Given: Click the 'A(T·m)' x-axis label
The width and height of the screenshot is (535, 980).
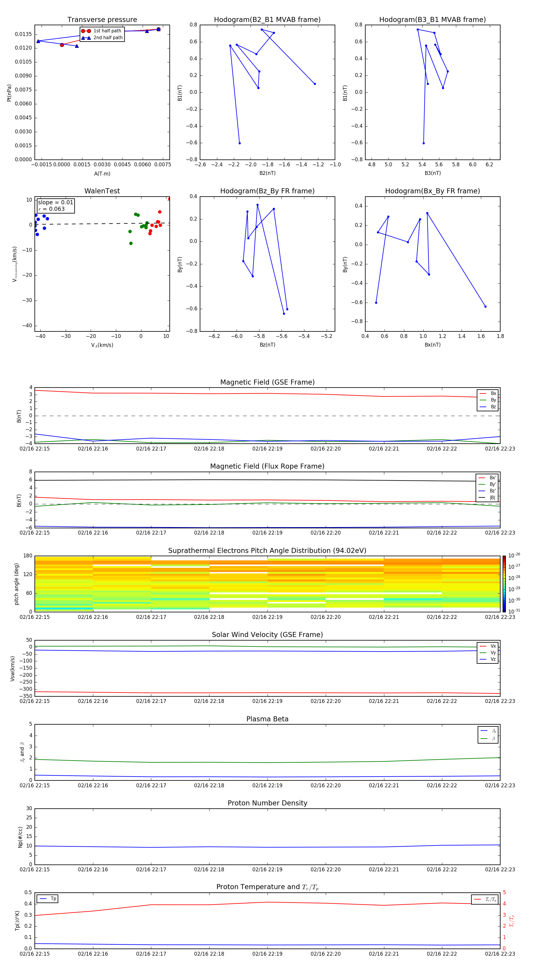Looking at the screenshot, I should (102, 173).
